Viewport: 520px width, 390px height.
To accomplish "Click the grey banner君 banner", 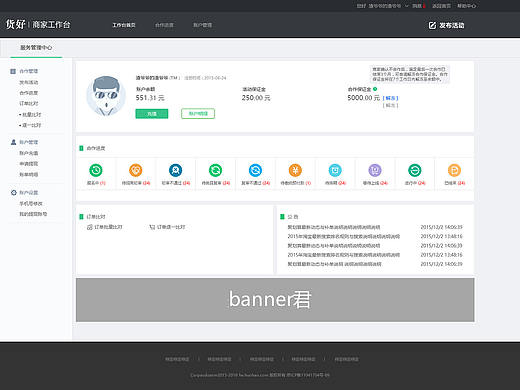I will pyautogui.click(x=275, y=300).
